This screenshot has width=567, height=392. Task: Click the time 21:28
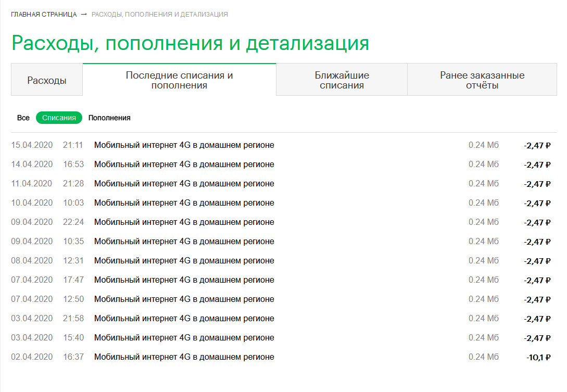(73, 184)
